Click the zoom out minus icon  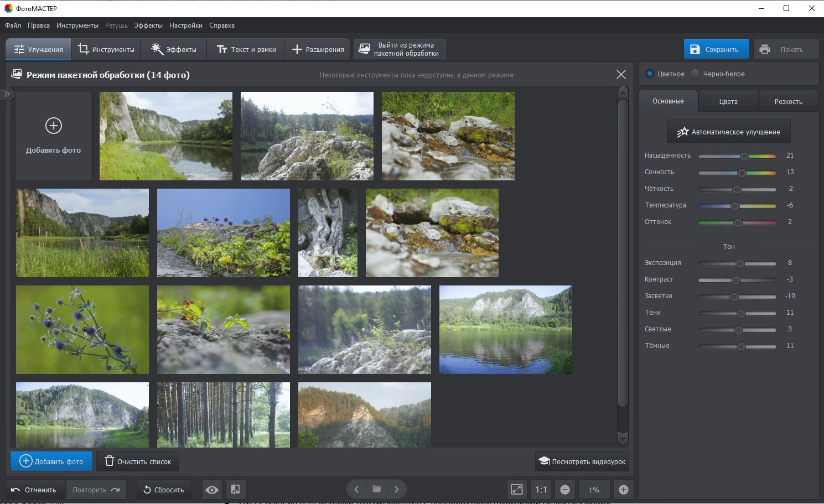(565, 490)
